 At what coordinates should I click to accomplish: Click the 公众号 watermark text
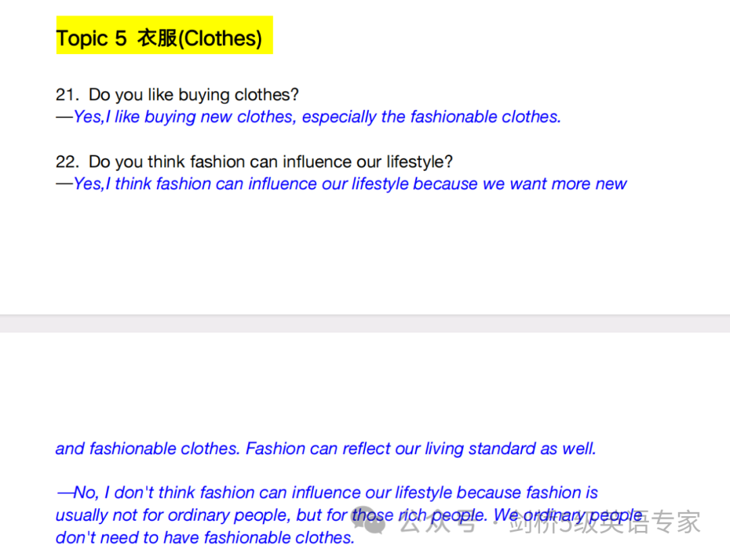(x=437, y=522)
